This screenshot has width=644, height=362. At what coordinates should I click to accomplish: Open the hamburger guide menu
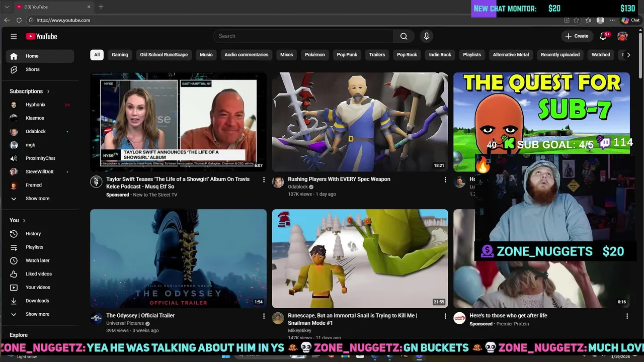pyautogui.click(x=14, y=36)
